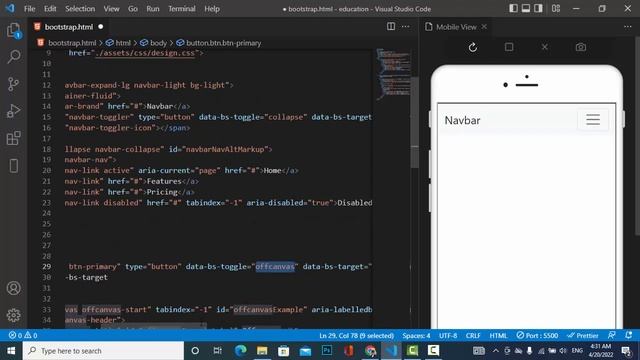Click highlighted offcanvas text on line 29
Image resolution: width=640 pixels, height=360 pixels.
tap(275, 267)
